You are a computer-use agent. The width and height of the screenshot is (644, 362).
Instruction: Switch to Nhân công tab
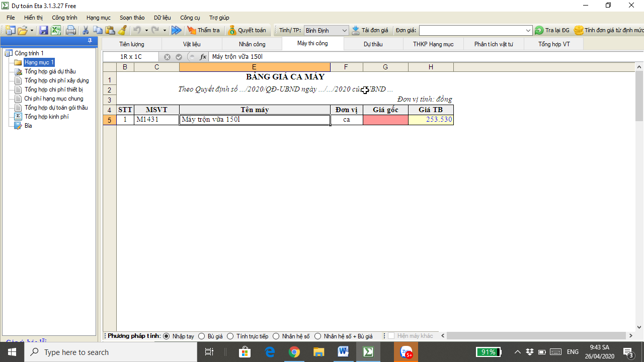(x=252, y=44)
